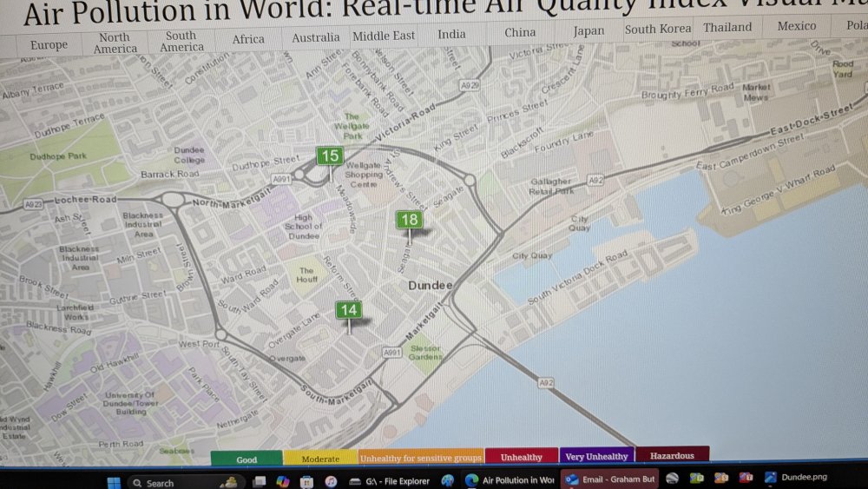Launch Copilot from the taskbar
The height and width of the screenshot is (489, 868).
tap(283, 481)
